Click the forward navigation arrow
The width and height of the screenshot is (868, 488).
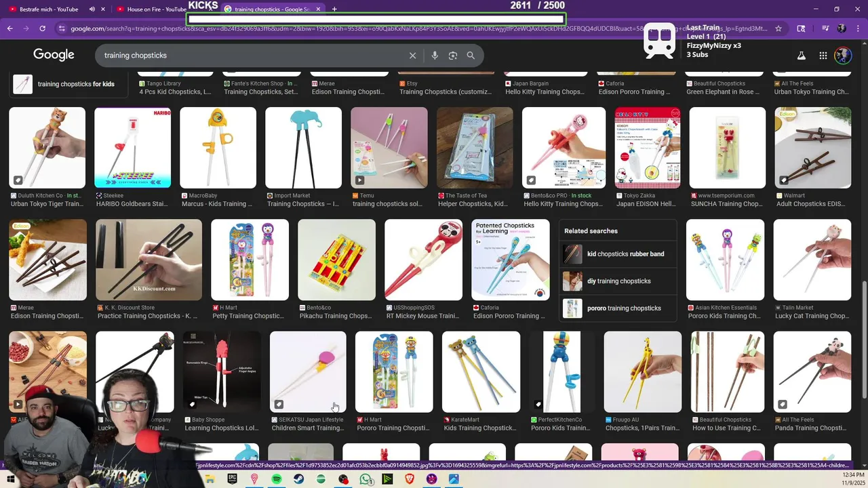point(26,28)
